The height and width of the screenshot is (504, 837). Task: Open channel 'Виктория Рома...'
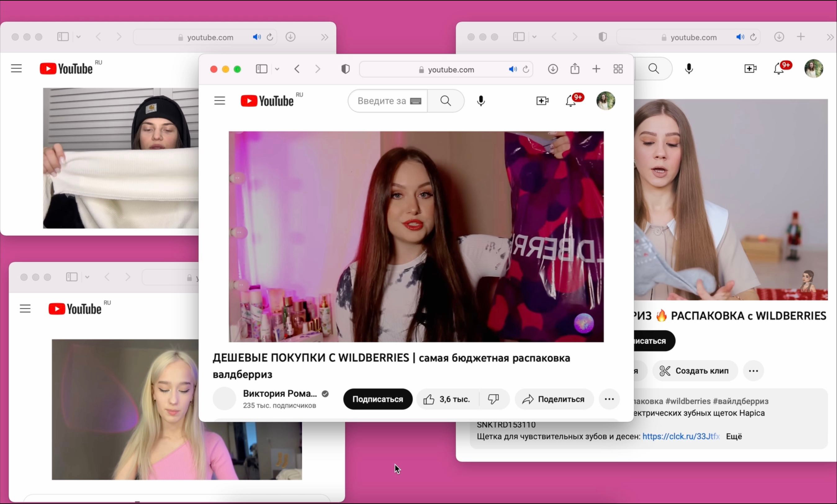[x=280, y=394]
